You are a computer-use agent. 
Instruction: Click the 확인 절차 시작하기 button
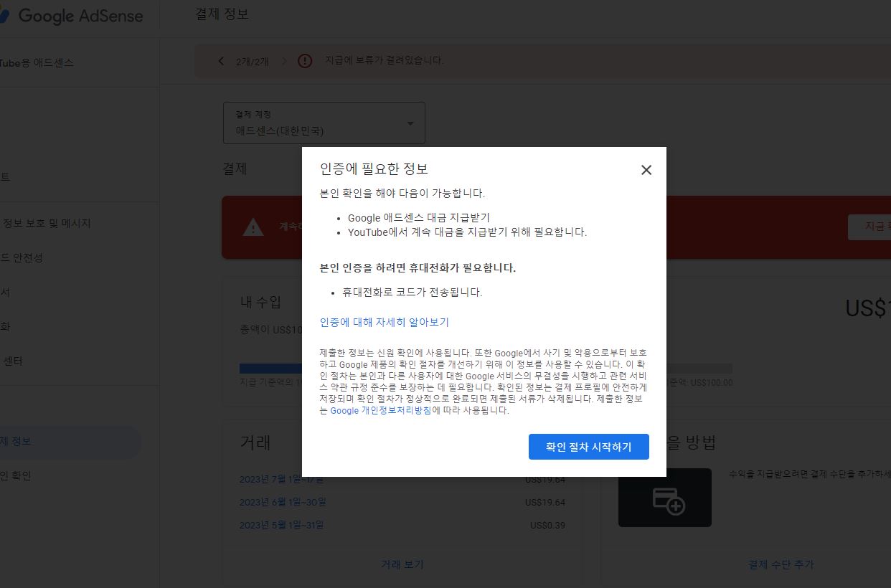point(589,447)
